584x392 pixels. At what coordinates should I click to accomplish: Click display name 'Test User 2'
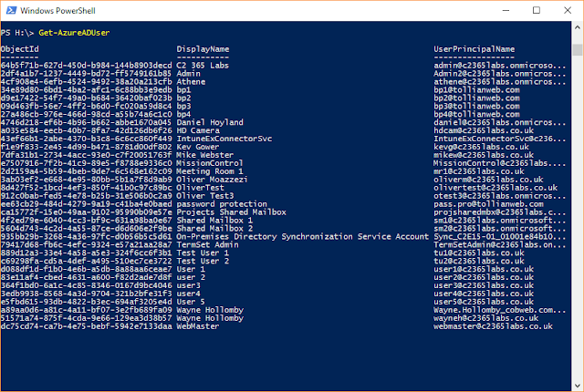pyautogui.click(x=203, y=261)
